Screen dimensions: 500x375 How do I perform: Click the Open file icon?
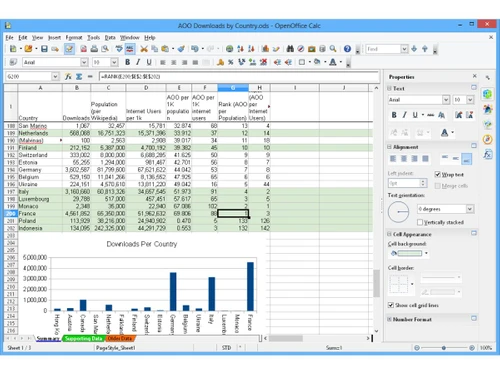click(28, 49)
